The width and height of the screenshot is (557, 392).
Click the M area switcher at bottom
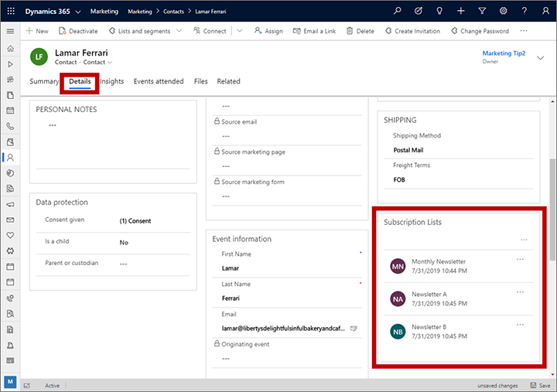(x=10, y=382)
